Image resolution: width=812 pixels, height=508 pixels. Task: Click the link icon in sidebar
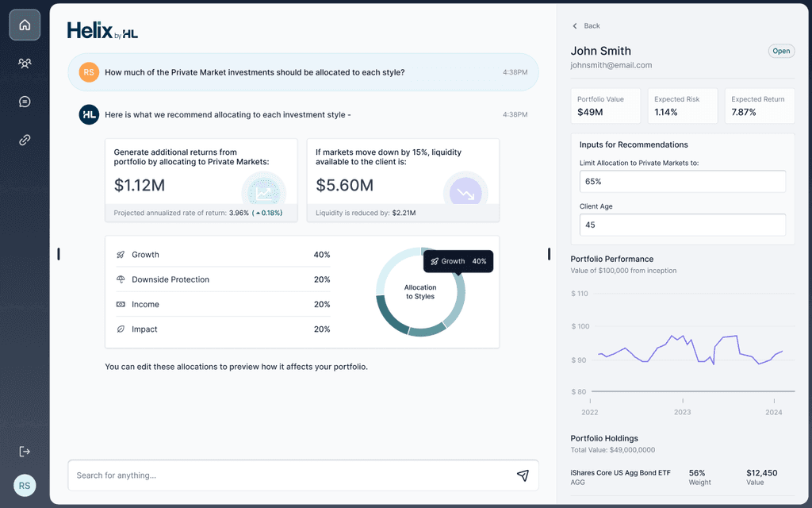25,140
